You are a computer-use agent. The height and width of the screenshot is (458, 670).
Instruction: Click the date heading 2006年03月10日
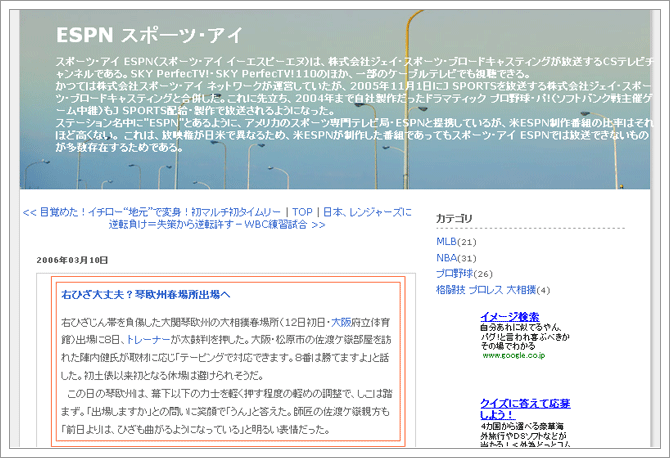coord(72,260)
